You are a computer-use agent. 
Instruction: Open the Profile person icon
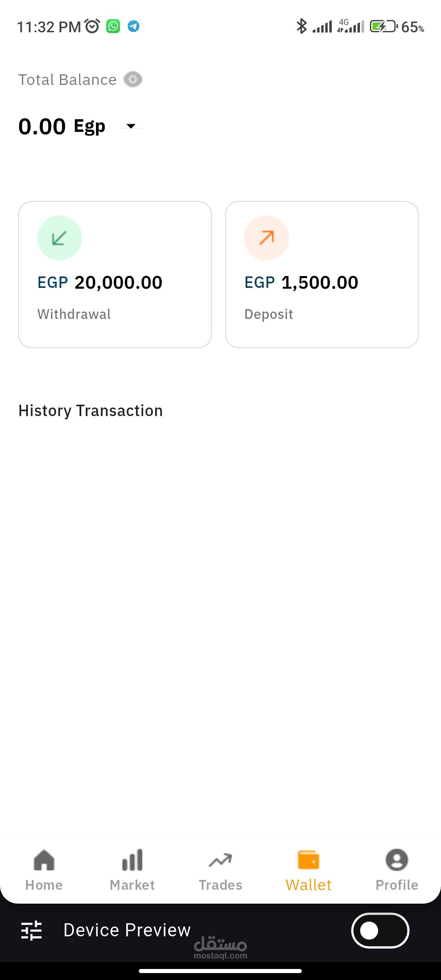397,860
